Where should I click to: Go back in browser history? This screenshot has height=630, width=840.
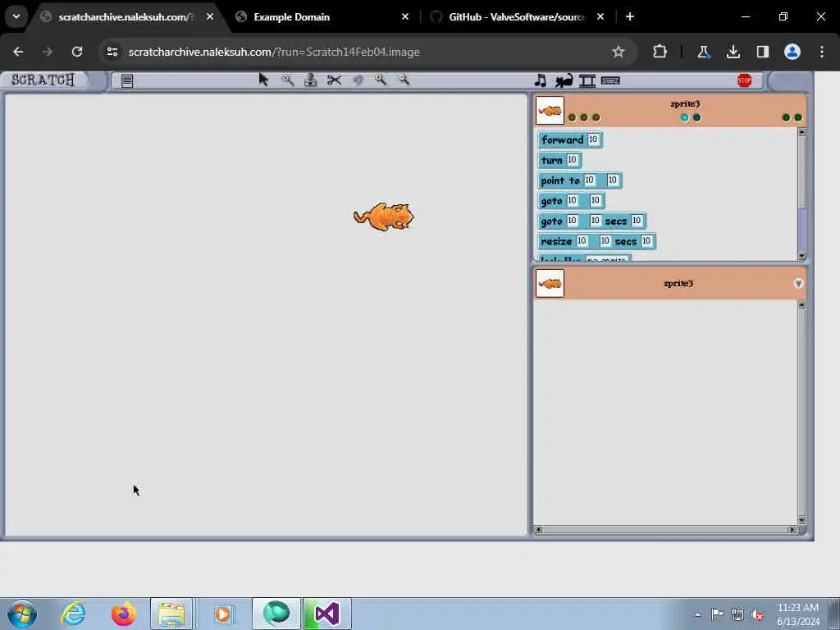18,52
